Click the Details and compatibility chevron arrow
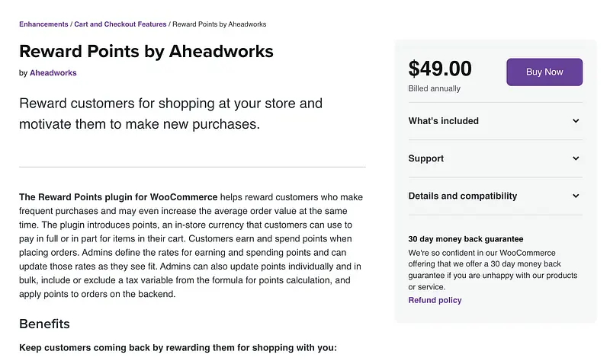This screenshot has width=610, height=364. coord(576,196)
